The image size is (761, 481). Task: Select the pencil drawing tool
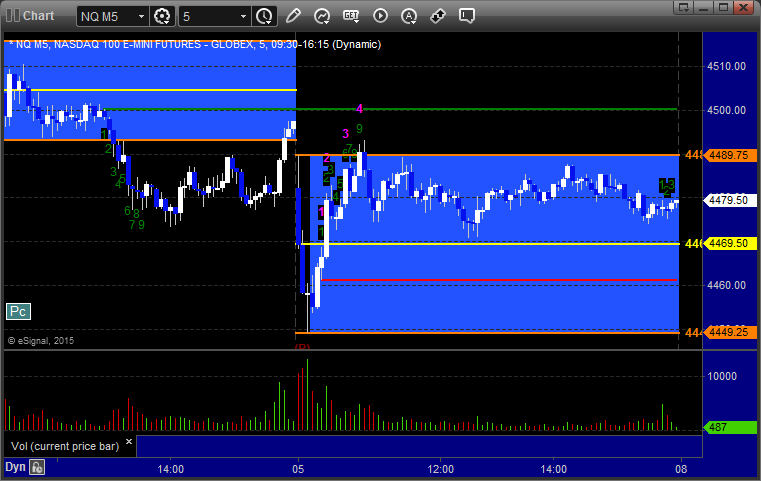(x=293, y=16)
